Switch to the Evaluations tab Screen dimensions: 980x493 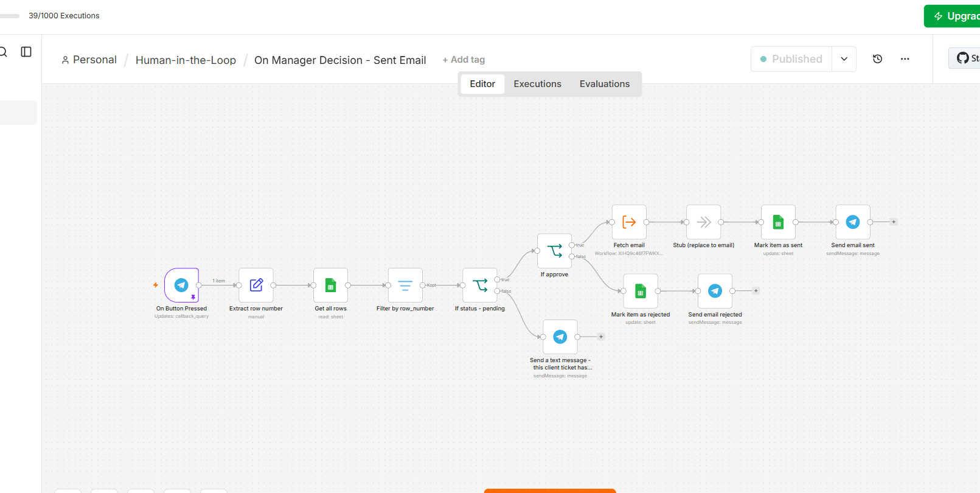pos(605,84)
